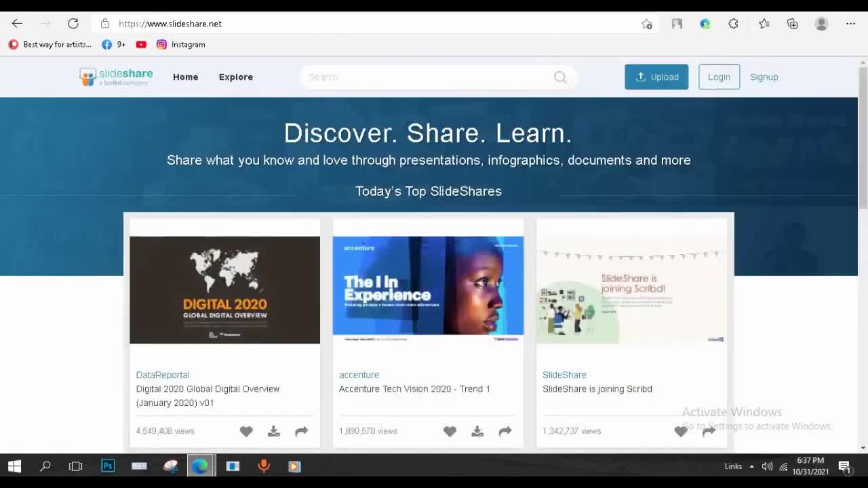The image size is (868, 488).
Task: Open Digital 2020 Global Overview thumbnail
Action: coord(224,289)
